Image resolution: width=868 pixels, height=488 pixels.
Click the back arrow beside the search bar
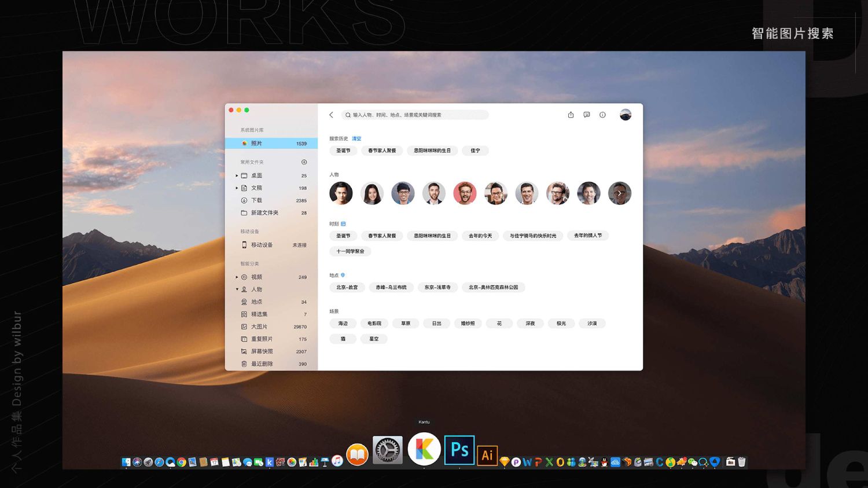[x=332, y=115]
